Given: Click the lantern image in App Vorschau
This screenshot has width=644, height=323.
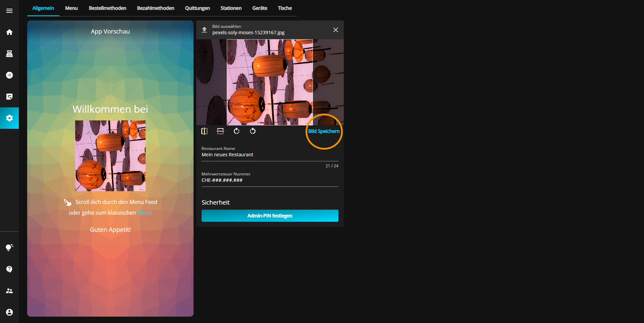Looking at the screenshot, I should [x=110, y=156].
